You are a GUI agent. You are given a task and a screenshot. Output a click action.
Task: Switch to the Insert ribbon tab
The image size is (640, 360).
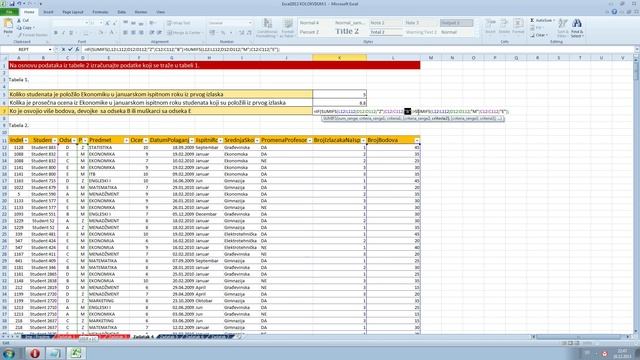point(48,12)
